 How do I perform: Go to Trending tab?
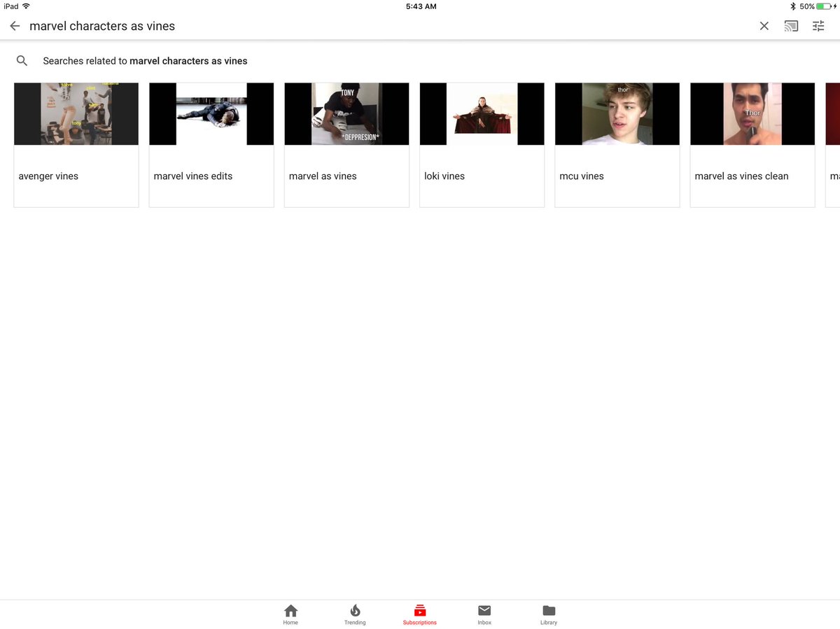coord(355,615)
